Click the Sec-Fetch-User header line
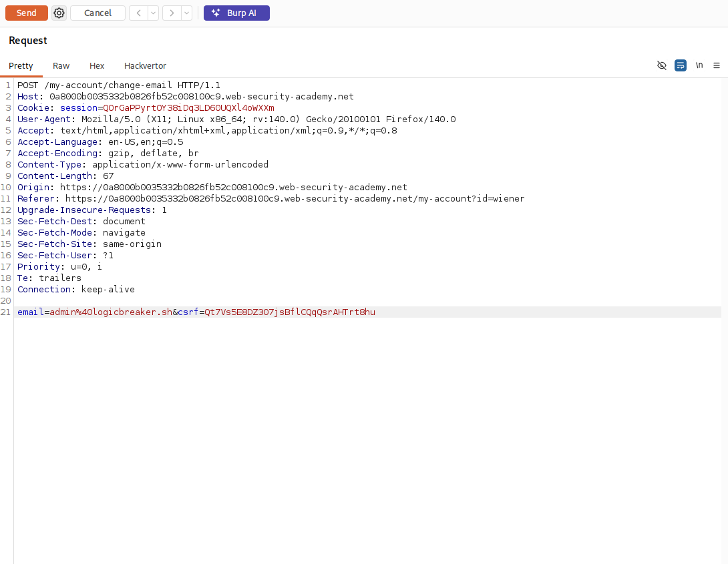This screenshot has height=564, width=728. (x=65, y=256)
